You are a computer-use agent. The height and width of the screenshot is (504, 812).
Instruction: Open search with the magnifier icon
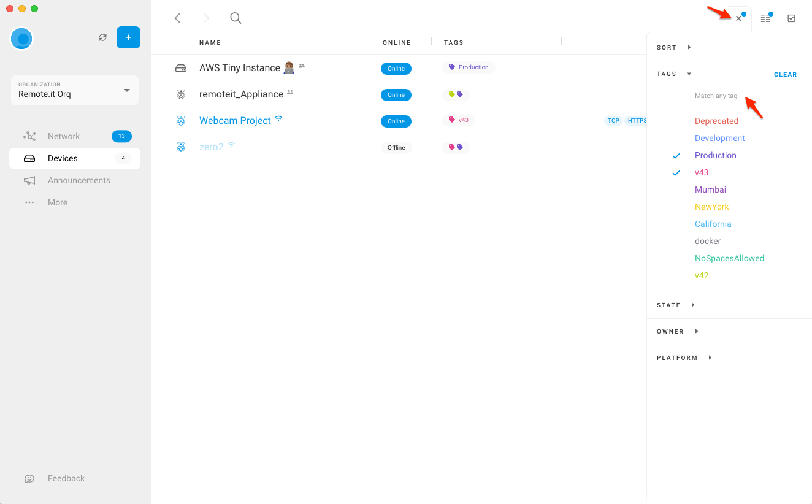(236, 18)
